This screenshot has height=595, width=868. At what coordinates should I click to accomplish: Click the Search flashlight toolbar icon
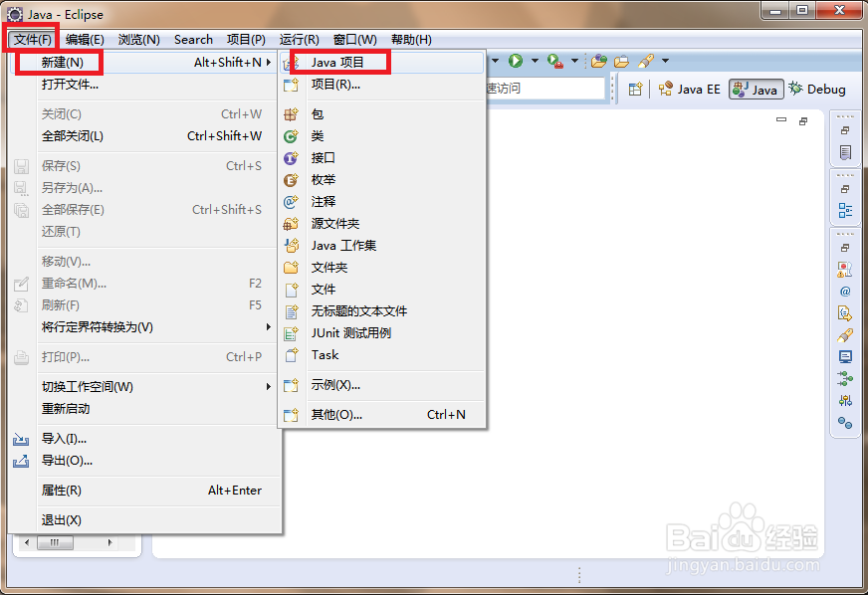point(645,61)
